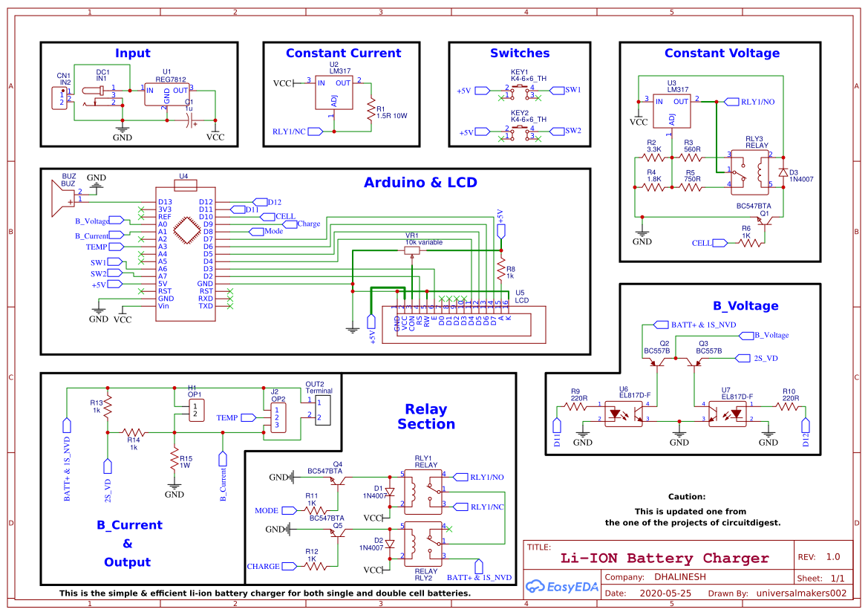Click the U2 LM317 in Constant Current
This screenshot has height=615, width=868.
click(333, 94)
